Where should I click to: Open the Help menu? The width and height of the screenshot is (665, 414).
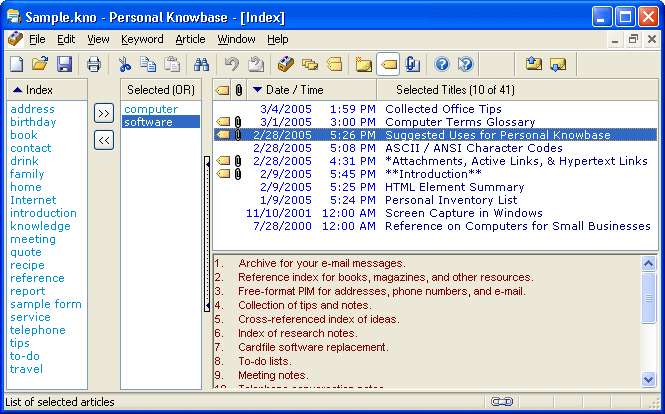[x=278, y=39]
